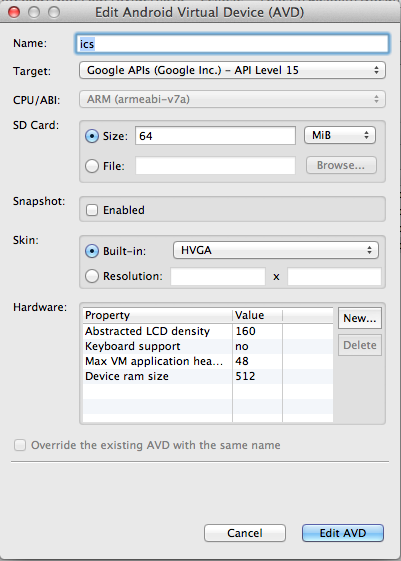Click the SD Card file path field
This screenshot has width=401, height=561.
(215, 166)
